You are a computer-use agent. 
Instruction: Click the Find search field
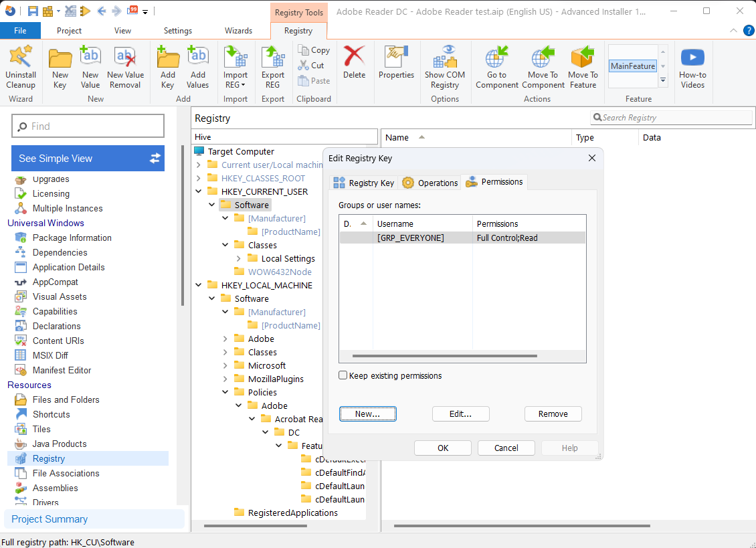point(88,126)
